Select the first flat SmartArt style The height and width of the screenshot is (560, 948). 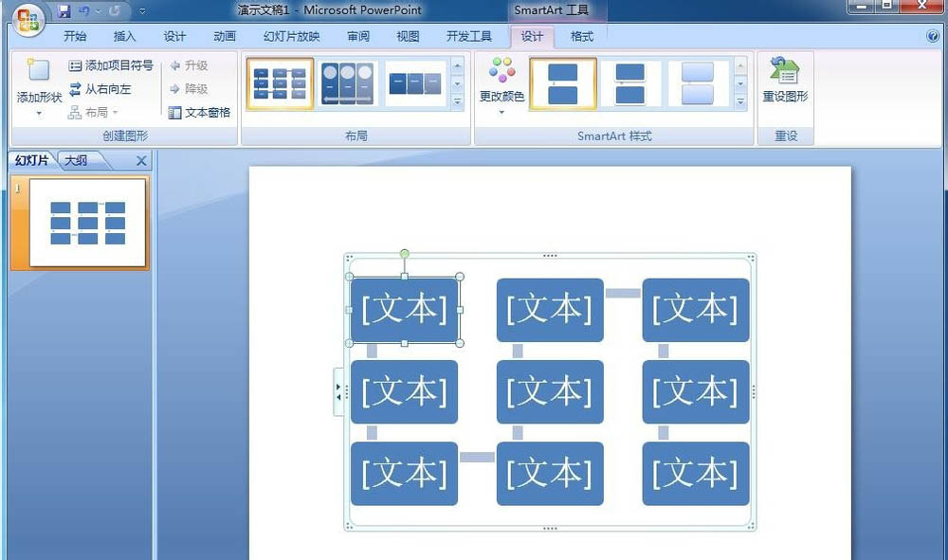(x=563, y=83)
